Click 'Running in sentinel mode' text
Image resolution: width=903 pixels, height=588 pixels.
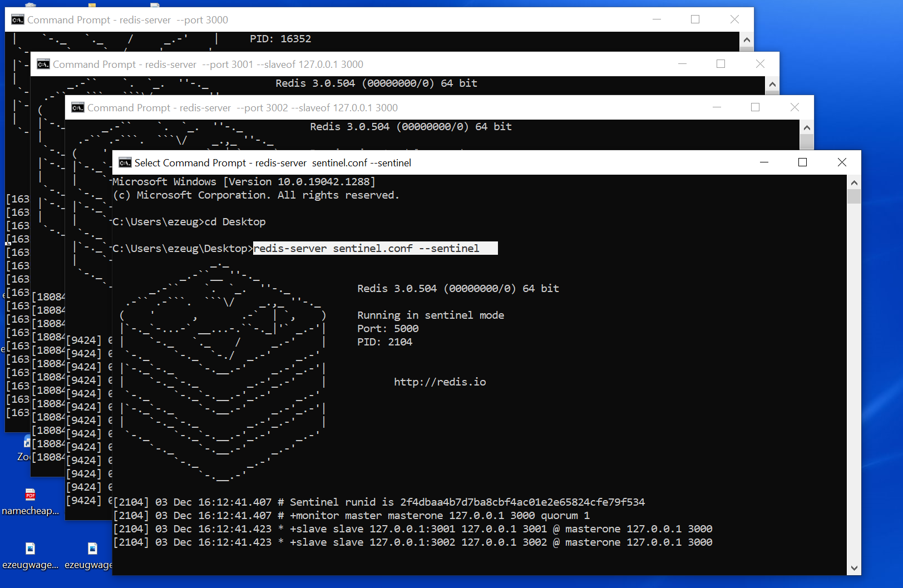[x=431, y=315]
